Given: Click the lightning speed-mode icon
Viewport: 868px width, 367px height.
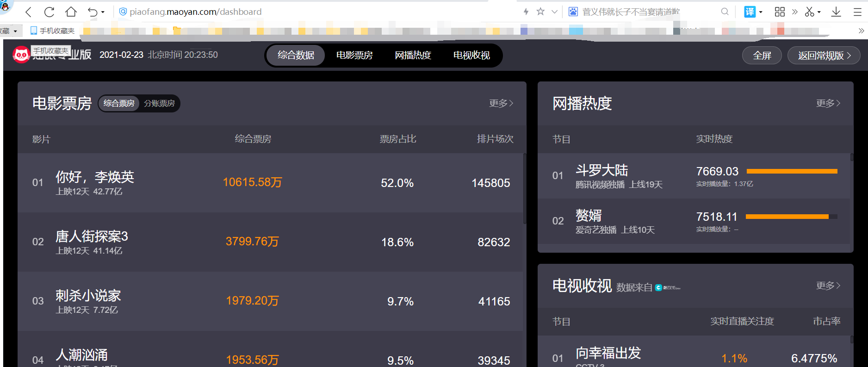Looking at the screenshot, I should point(526,12).
